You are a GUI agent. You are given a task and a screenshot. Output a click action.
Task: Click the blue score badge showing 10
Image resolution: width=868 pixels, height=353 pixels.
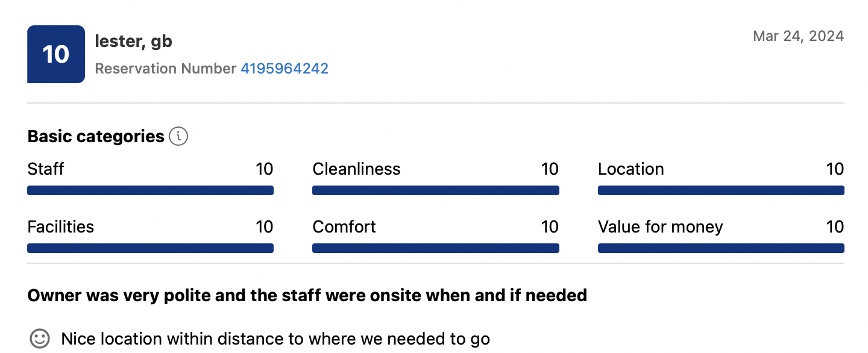tap(56, 54)
